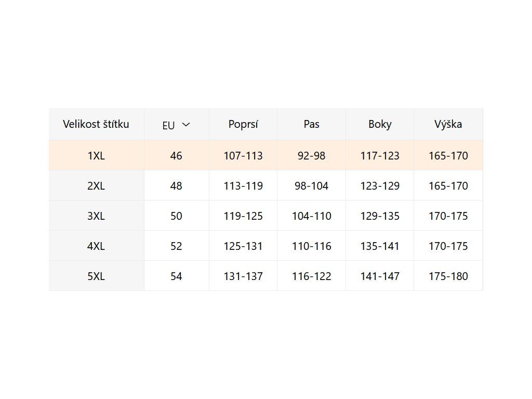Select the 4XL size row label
This screenshot has height=399, width=532.
96,246
